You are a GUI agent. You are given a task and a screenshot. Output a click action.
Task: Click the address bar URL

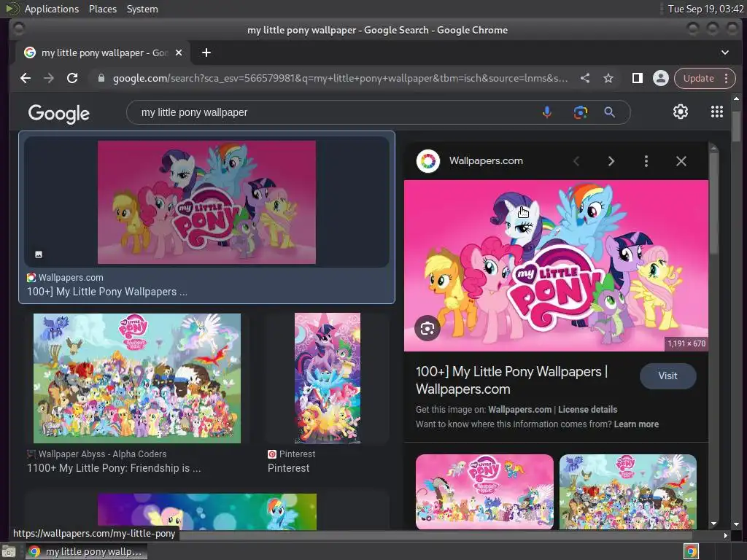click(x=340, y=78)
